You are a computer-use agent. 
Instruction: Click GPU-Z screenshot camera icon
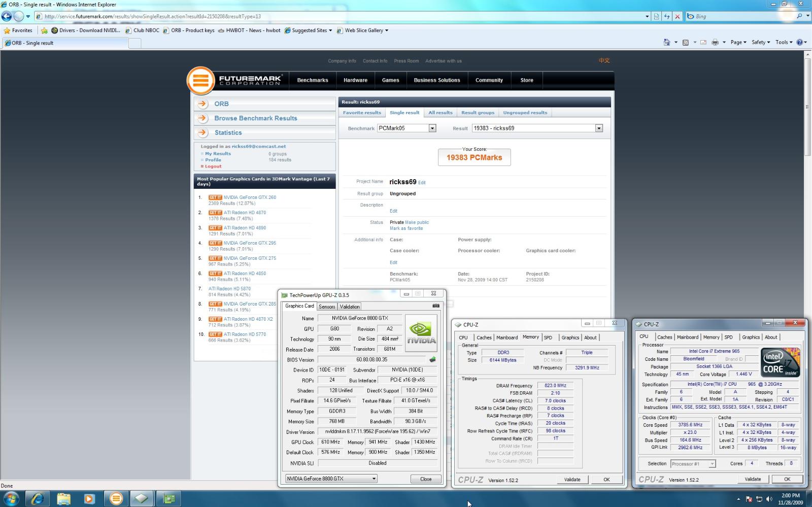pos(436,306)
